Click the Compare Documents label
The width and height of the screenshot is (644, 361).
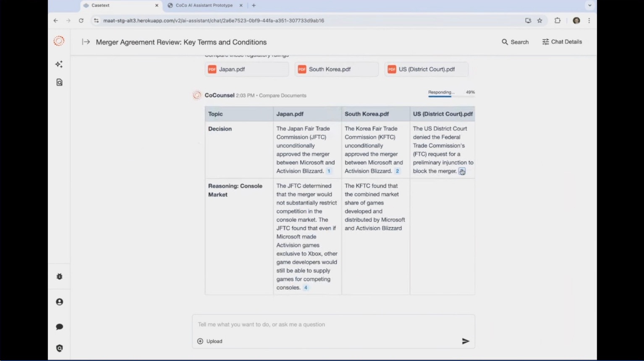pos(283,96)
